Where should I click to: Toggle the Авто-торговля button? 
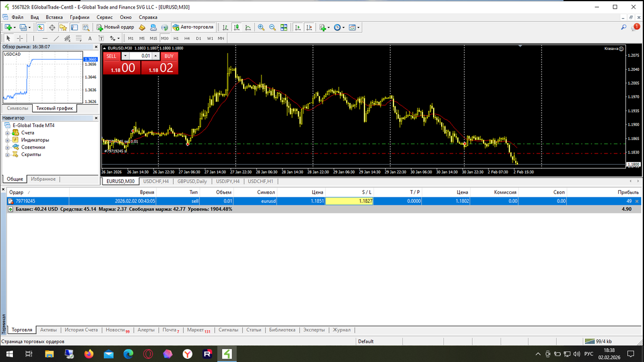[193, 27]
